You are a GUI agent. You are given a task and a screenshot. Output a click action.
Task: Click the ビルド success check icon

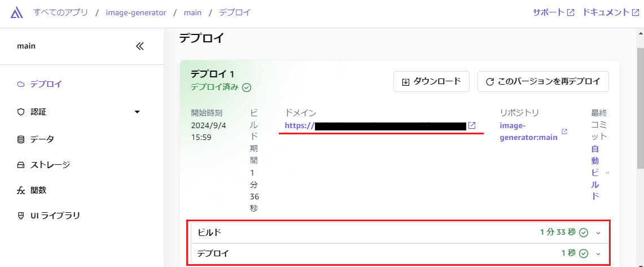tap(584, 233)
